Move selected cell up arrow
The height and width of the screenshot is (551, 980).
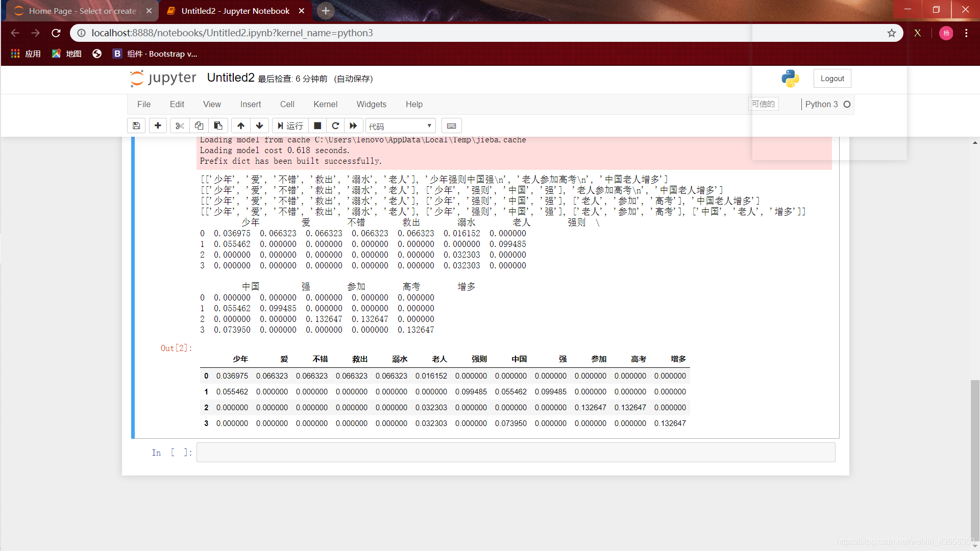(x=241, y=126)
